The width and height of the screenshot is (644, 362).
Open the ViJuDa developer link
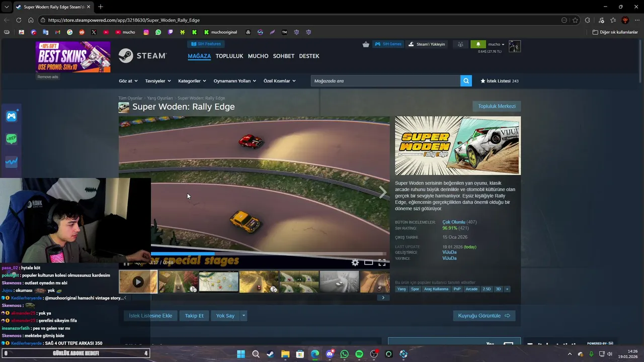click(449, 252)
